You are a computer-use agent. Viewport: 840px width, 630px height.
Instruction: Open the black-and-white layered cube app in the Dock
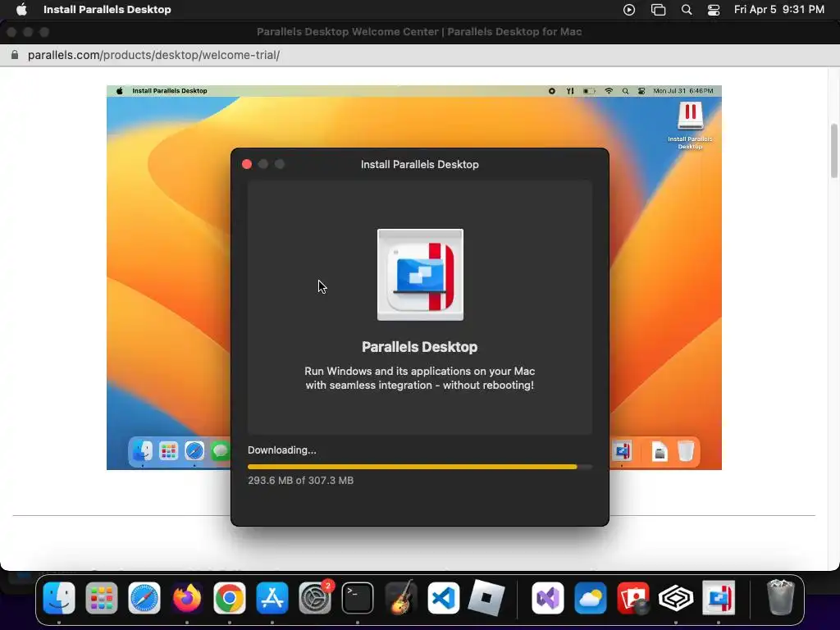pos(676,598)
